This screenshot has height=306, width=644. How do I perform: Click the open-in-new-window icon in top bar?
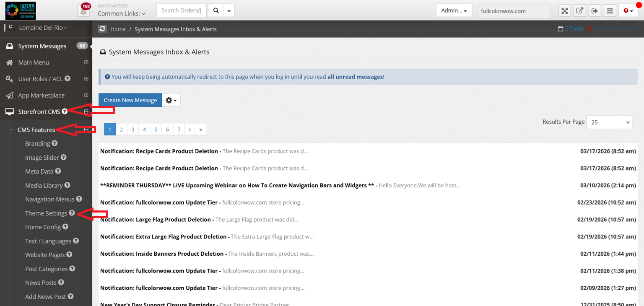coord(579,11)
